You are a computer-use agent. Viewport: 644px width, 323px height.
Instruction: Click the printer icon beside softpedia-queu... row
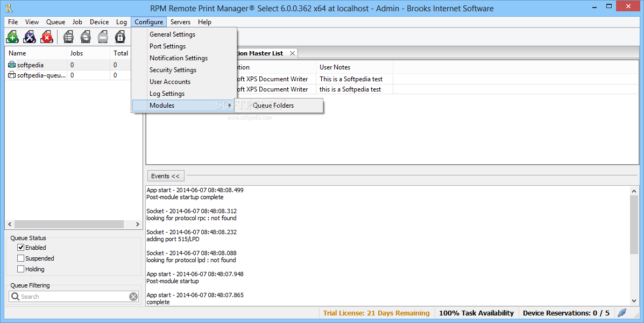(x=12, y=75)
